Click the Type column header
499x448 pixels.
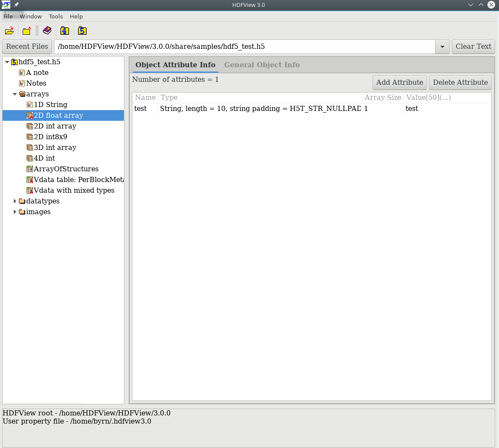tap(260, 98)
